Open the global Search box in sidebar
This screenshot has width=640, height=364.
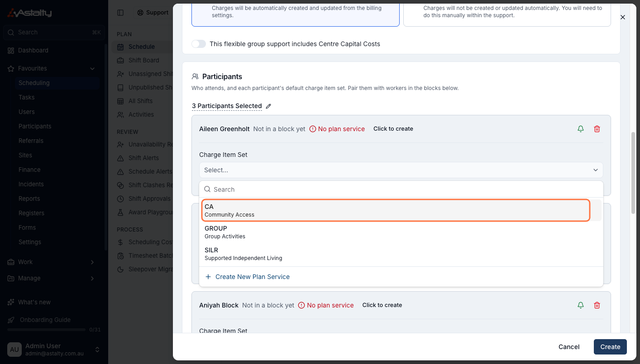[x=53, y=33]
